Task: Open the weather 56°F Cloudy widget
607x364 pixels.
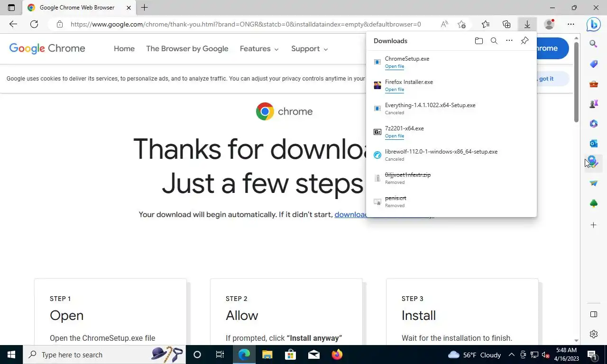Action: tap(475, 355)
